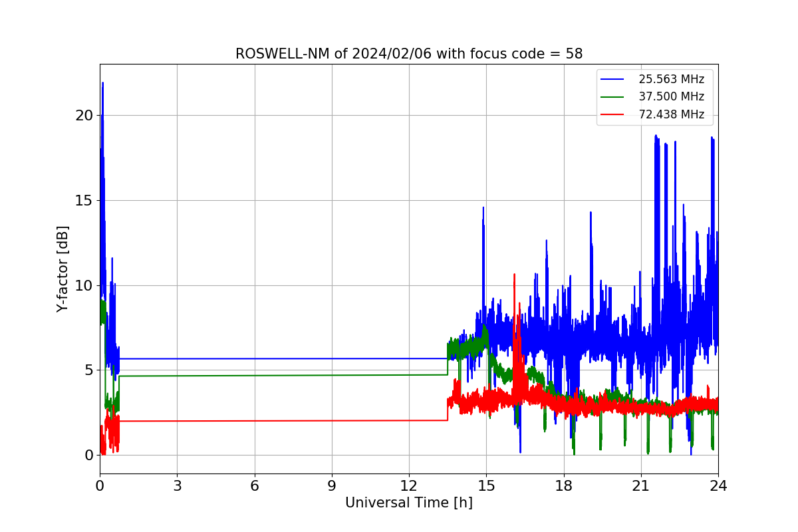The height and width of the screenshot is (532, 798).
Task: Select the '72.438 MHz' legend label
Action: pos(671,114)
